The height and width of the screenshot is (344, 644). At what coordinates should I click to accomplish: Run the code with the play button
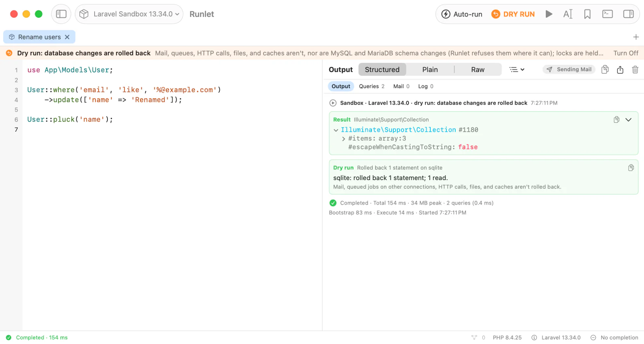click(x=549, y=14)
